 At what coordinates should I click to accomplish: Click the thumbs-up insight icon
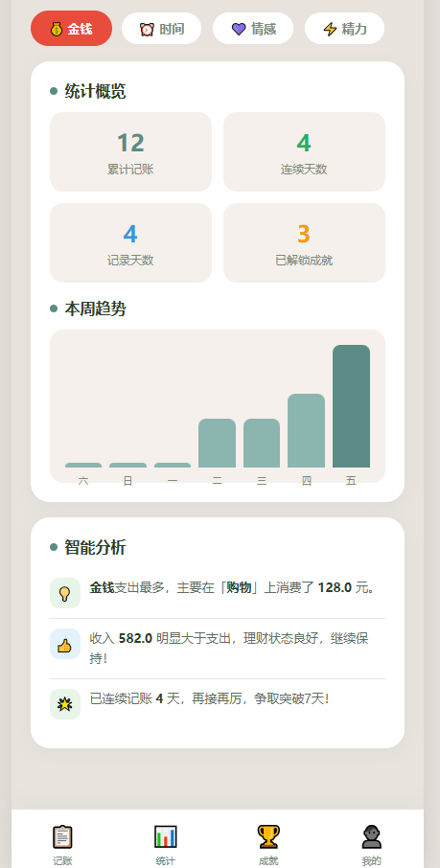click(65, 644)
